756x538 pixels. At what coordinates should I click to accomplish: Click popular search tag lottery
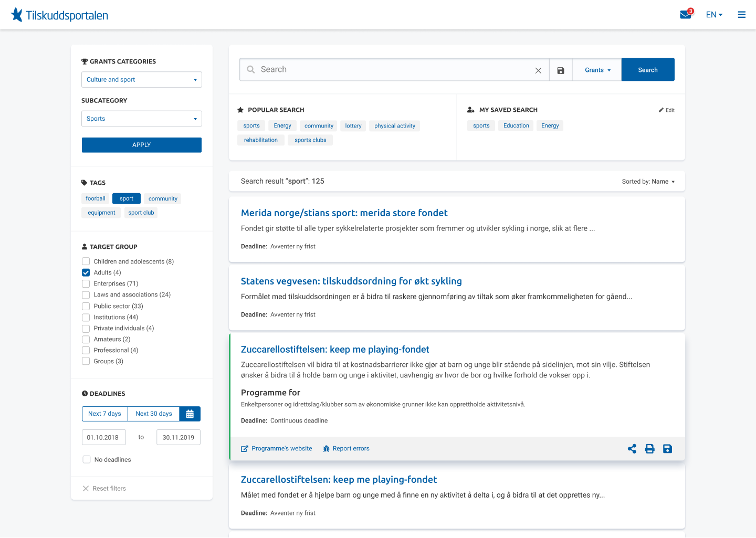point(353,126)
